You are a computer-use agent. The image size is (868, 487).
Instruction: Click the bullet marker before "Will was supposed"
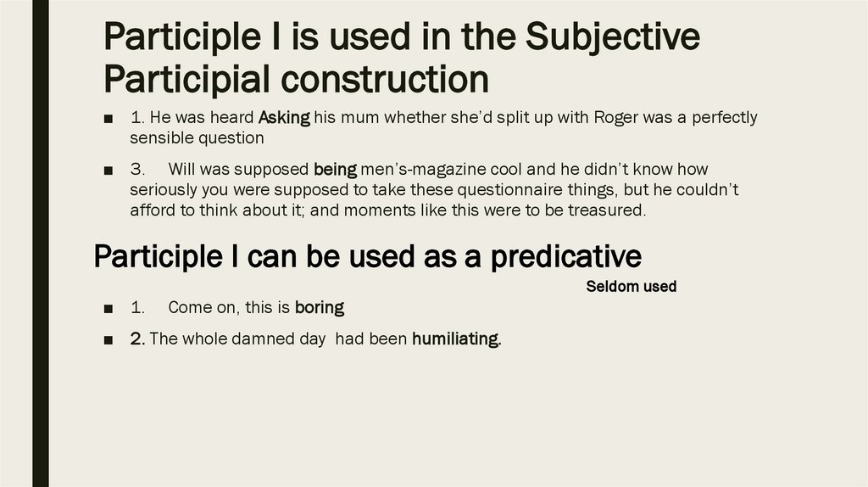click(x=108, y=171)
